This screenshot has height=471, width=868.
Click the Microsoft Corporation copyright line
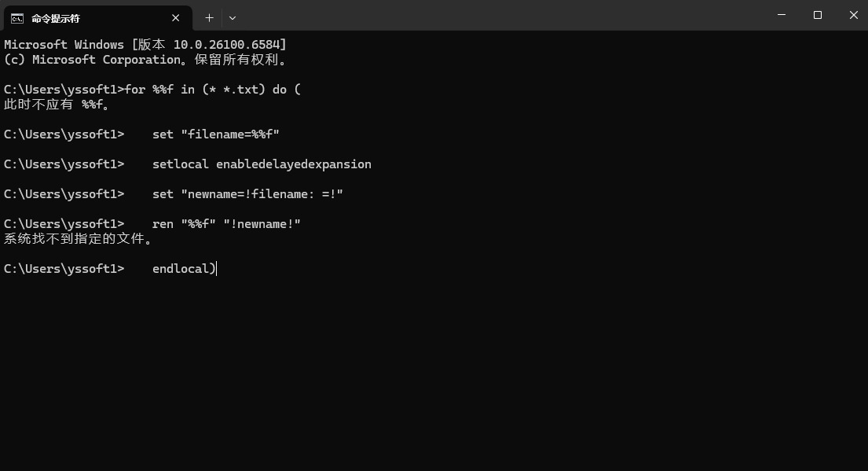(x=145, y=60)
